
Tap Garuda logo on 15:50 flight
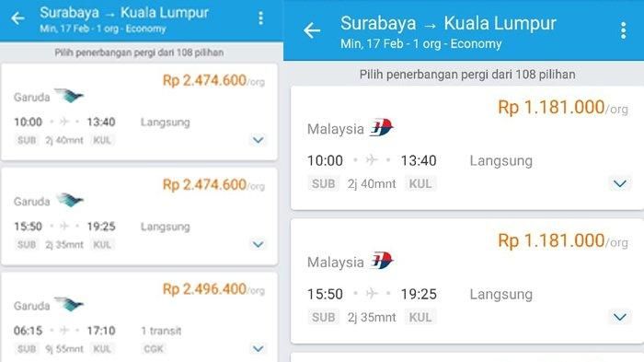(69, 200)
